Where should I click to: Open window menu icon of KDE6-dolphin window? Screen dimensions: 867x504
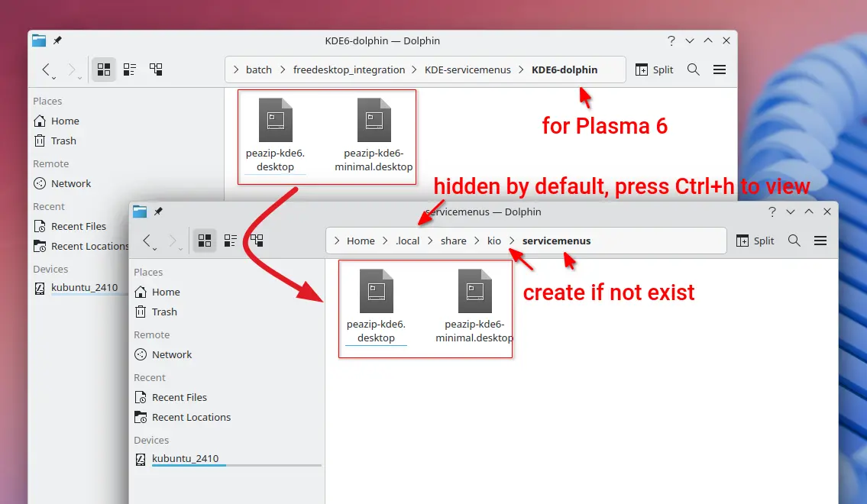coord(39,40)
